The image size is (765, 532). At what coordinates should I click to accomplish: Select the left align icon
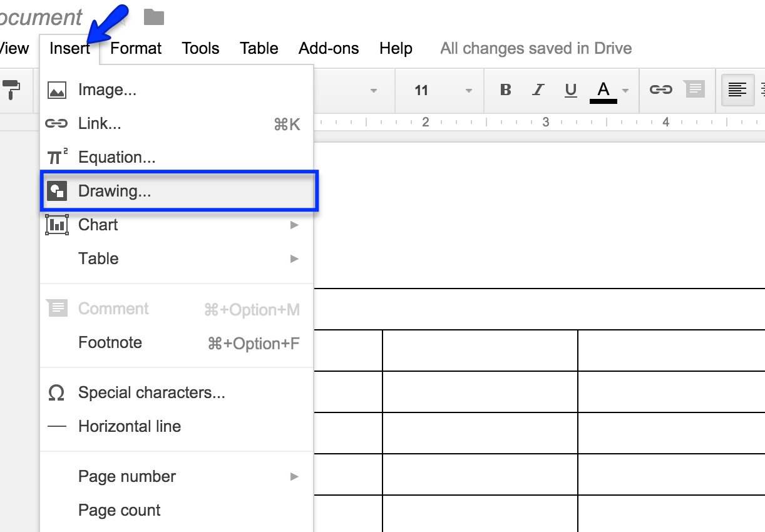(737, 90)
